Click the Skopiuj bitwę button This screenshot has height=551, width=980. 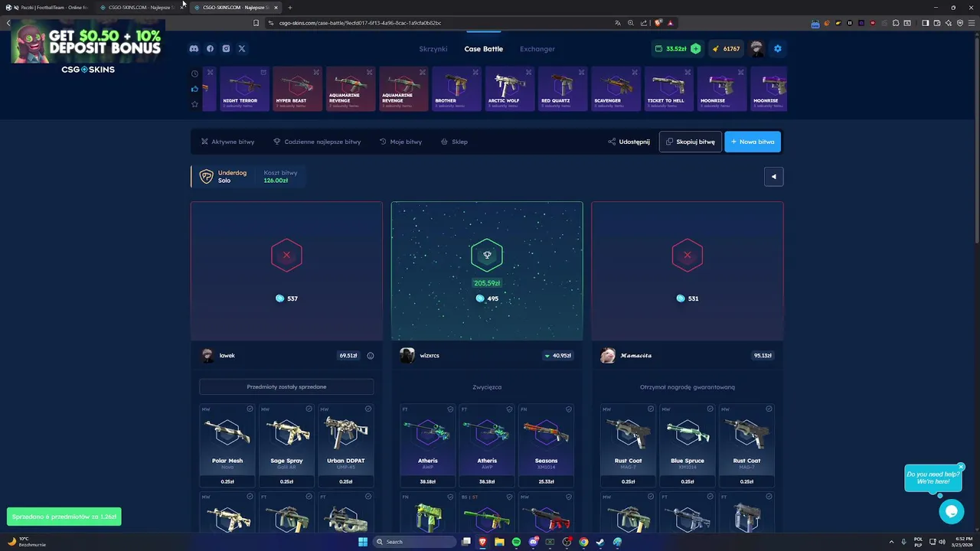pos(690,142)
